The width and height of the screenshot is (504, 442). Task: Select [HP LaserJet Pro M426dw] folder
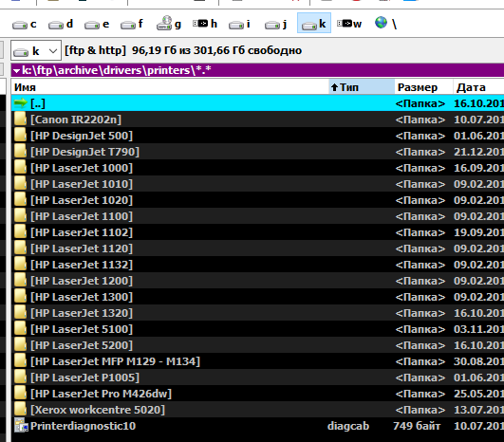[x=101, y=394]
